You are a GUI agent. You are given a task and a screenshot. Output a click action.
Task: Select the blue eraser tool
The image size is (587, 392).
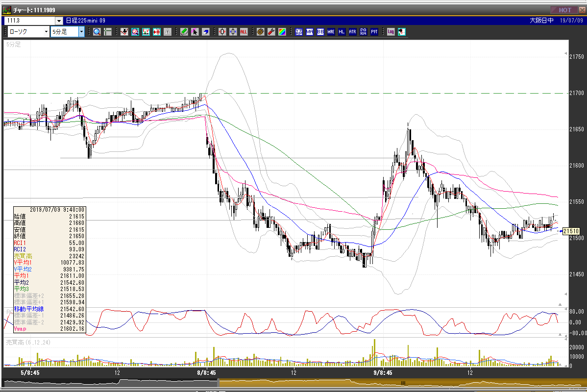pyautogui.click(x=205, y=32)
